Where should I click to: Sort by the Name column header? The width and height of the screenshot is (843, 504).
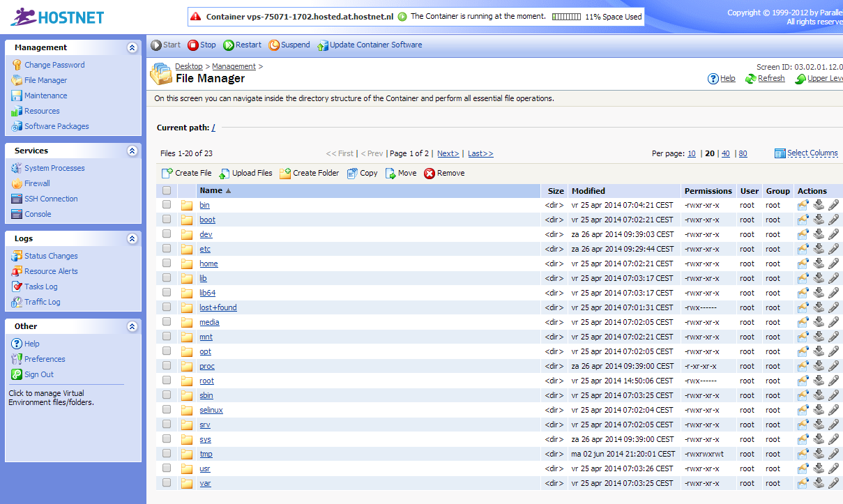click(211, 190)
